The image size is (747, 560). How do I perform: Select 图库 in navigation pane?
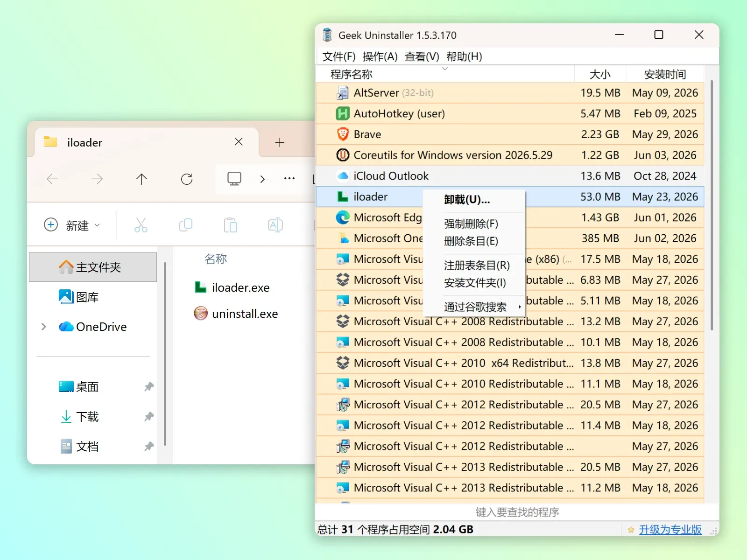[93, 297]
